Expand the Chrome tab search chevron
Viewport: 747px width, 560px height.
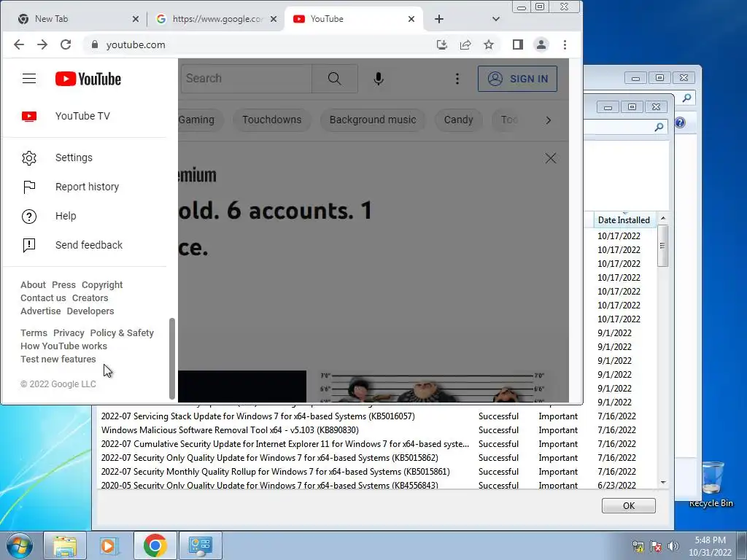tap(496, 19)
